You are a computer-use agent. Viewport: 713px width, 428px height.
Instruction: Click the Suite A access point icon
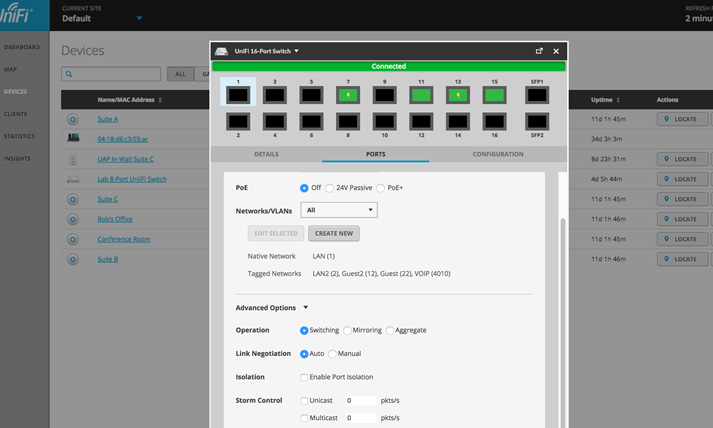(x=73, y=119)
